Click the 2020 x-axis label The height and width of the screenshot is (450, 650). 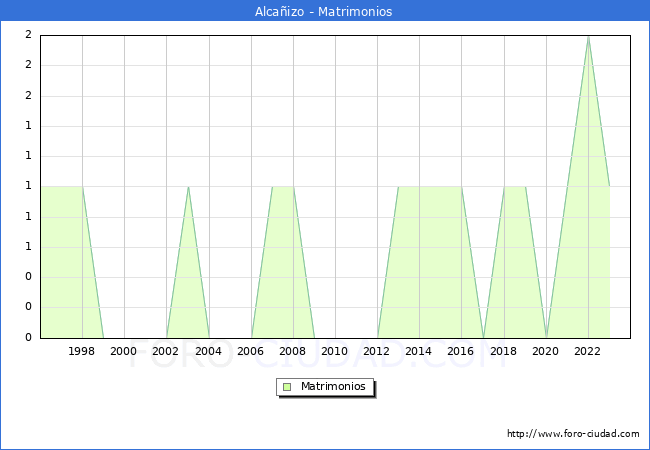[x=546, y=351]
